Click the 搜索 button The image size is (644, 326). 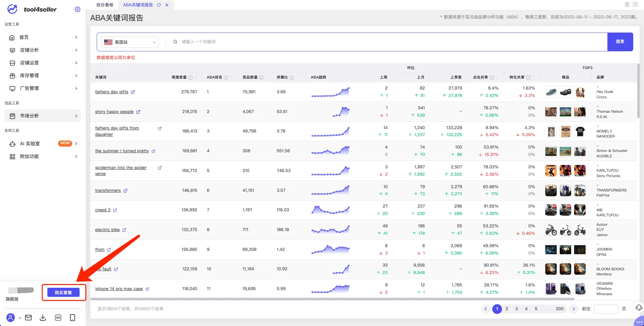click(620, 42)
